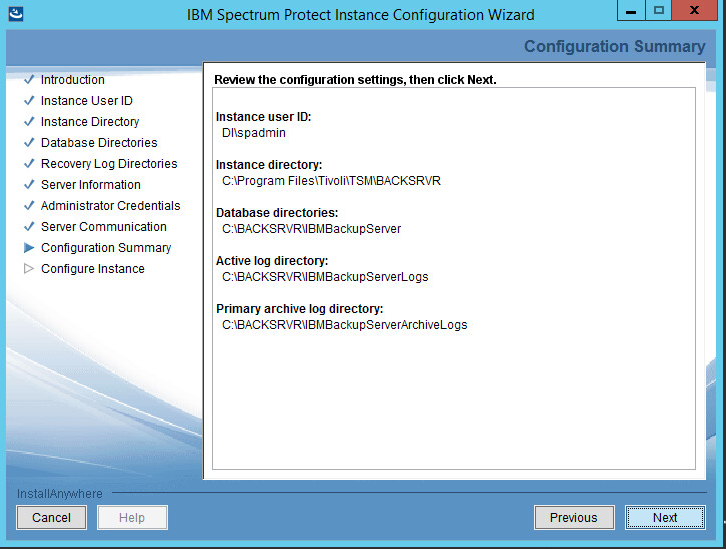The width and height of the screenshot is (726, 549).
Task: Click checkmark icon beside Server Communication
Action: (29, 227)
